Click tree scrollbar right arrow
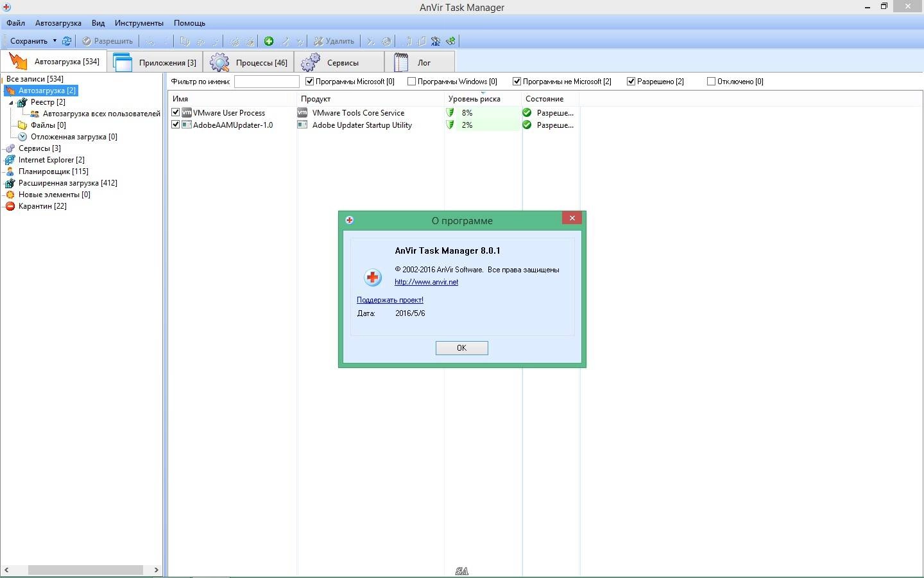The image size is (924, 578). tap(156, 570)
